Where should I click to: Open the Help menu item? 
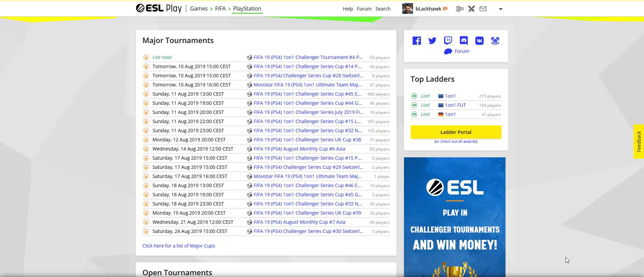[348, 9]
